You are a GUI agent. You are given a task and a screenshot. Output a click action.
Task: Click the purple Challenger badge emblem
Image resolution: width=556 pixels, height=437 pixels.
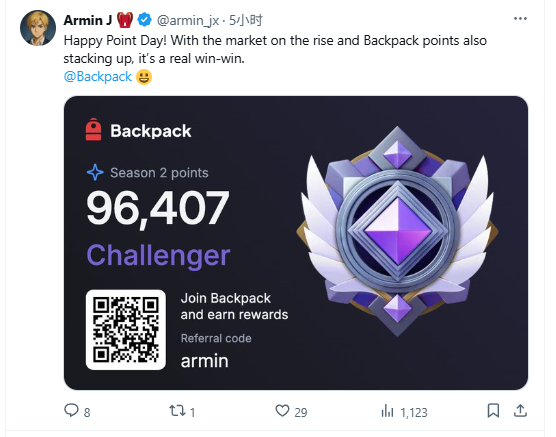[397, 231]
